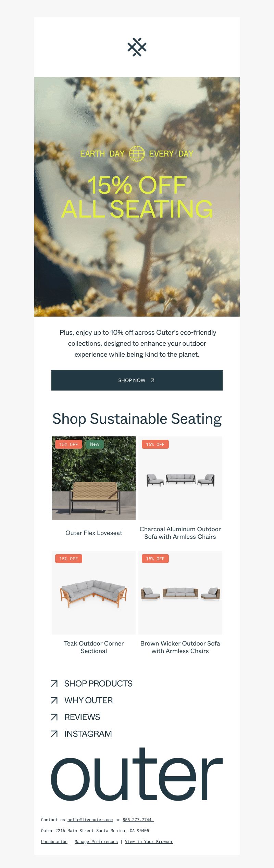Click the 15% OFF ALL SEATING hero banner
The image size is (274, 868).
(x=137, y=197)
